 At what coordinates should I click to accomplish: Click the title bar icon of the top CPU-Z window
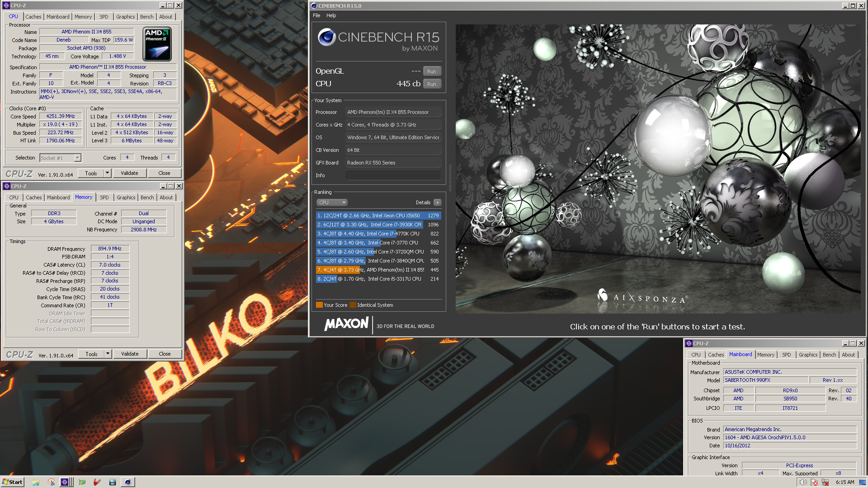(6, 5)
